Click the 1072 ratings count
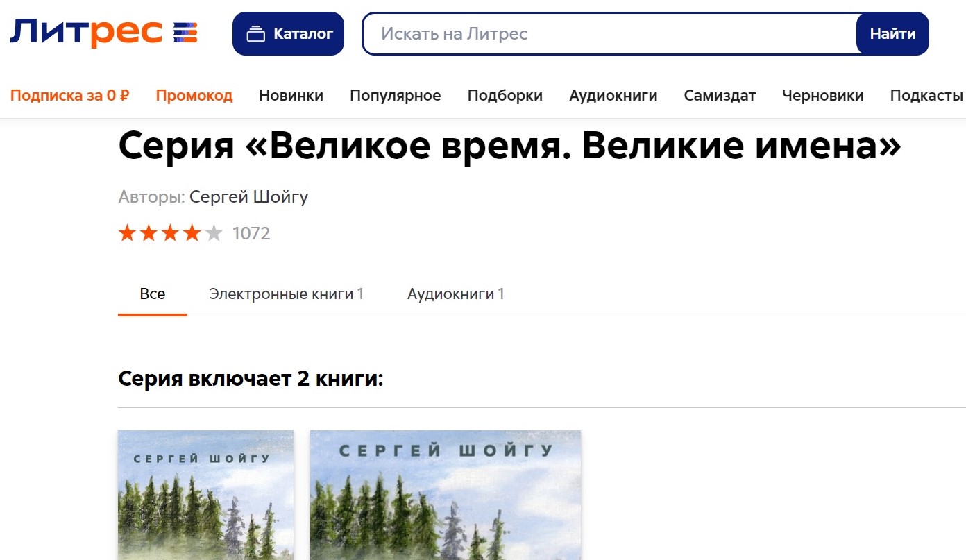 pos(251,233)
